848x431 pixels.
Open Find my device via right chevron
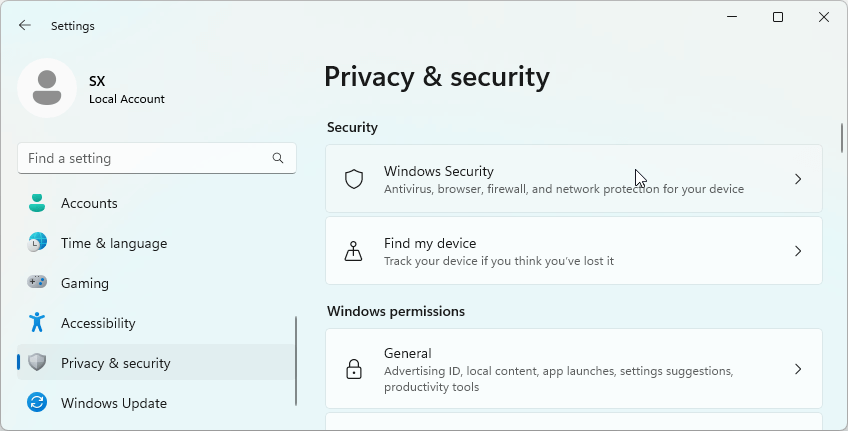point(798,251)
